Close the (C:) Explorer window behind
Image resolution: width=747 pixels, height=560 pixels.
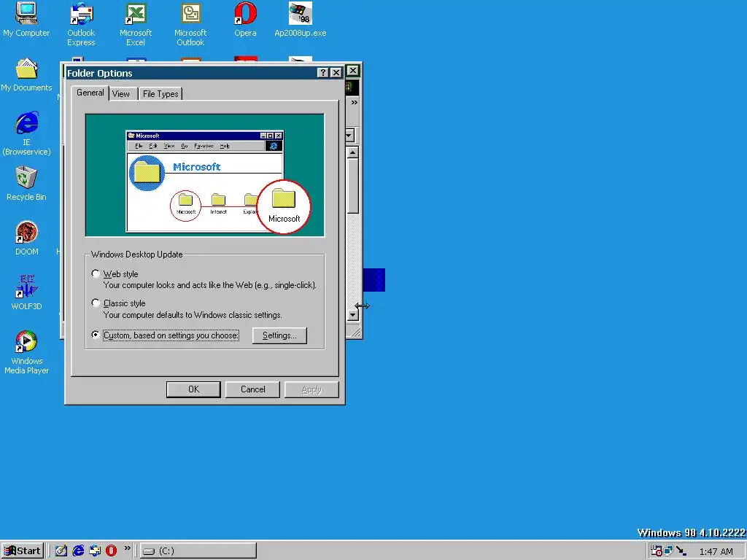[352, 71]
